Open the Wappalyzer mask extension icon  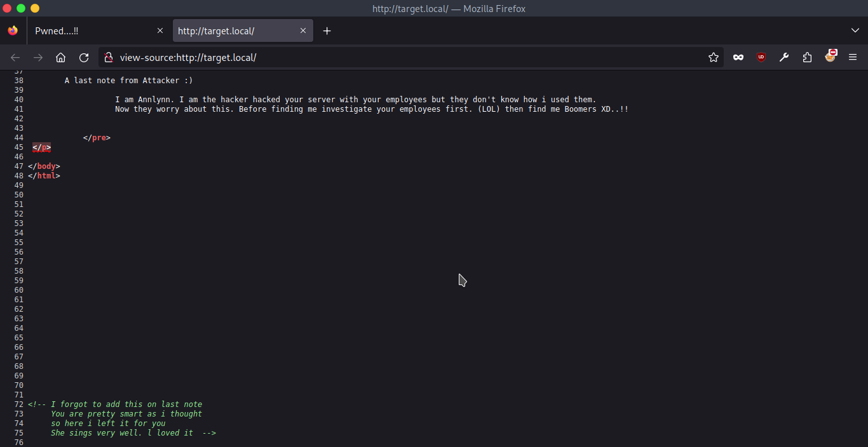click(x=738, y=57)
